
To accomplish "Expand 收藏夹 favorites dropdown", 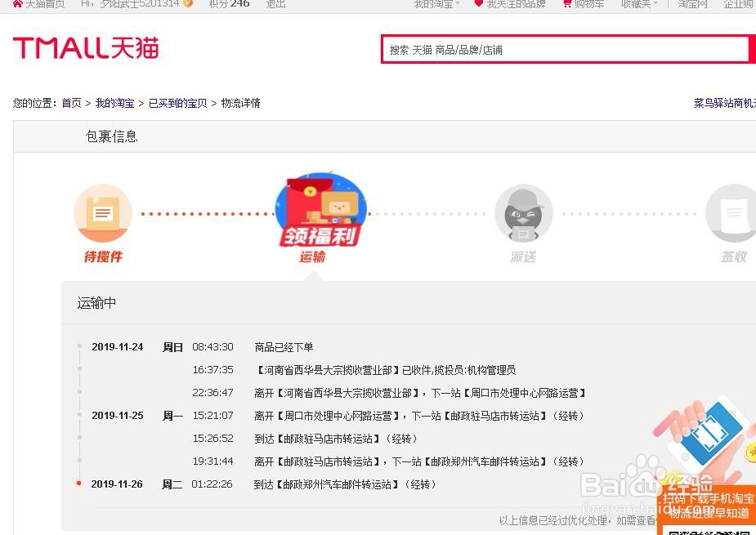I will [x=639, y=4].
